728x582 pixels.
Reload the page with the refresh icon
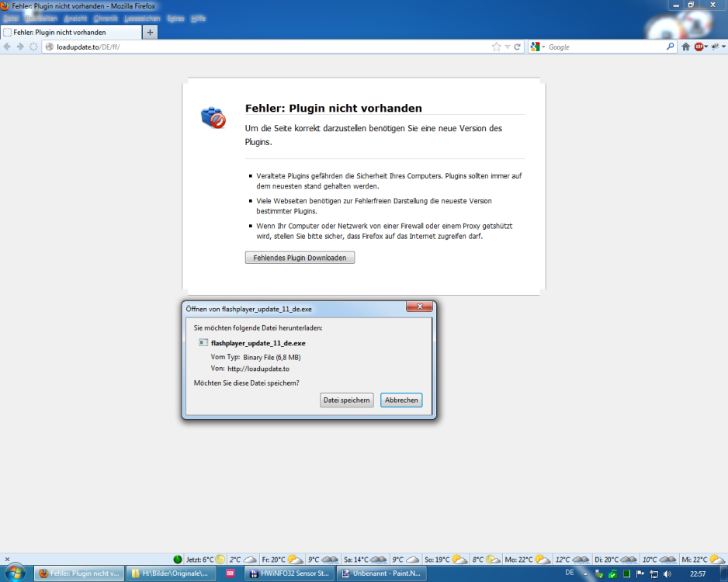pos(517,47)
